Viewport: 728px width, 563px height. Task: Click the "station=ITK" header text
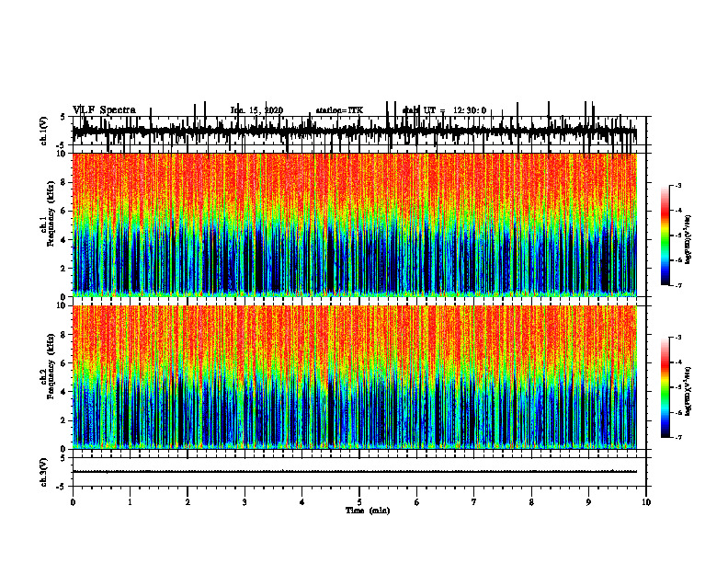339,110
